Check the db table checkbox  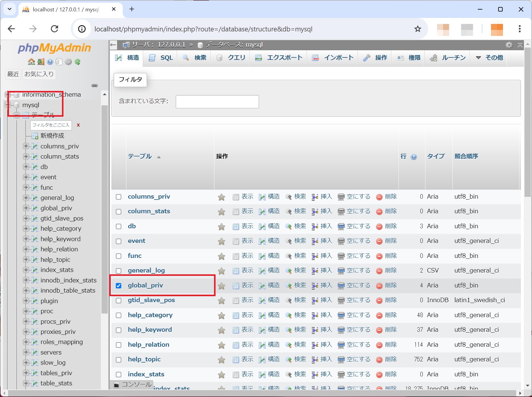pyautogui.click(x=119, y=226)
